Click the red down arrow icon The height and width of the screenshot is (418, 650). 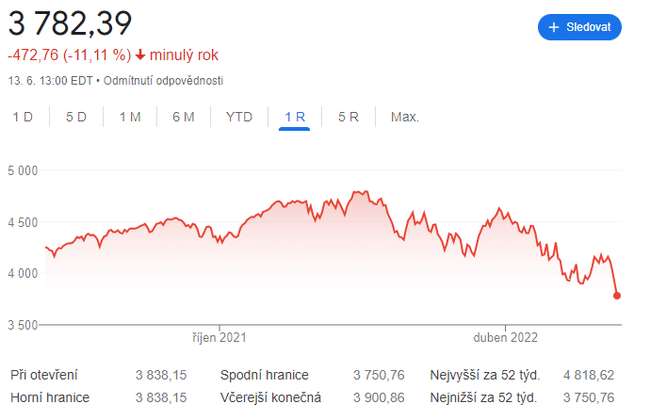[x=141, y=55]
